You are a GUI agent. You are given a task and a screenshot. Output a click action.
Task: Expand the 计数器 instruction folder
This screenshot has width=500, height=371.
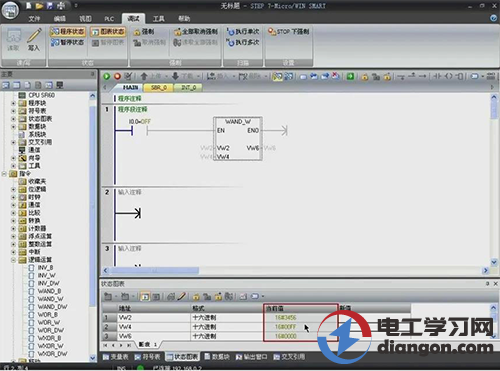click(13, 228)
